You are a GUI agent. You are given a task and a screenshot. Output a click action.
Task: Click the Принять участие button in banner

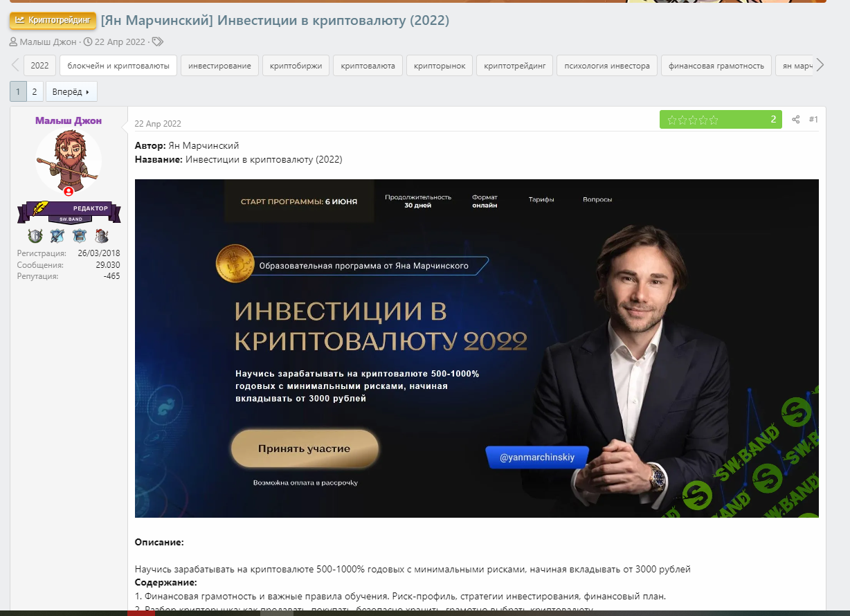(305, 449)
